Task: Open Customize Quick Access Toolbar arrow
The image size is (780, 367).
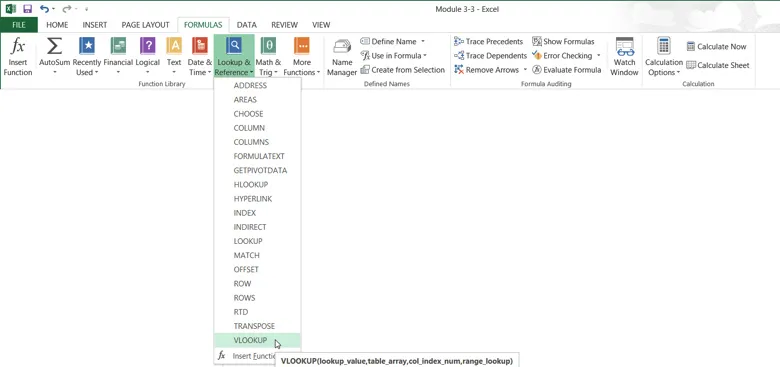Action: point(87,9)
